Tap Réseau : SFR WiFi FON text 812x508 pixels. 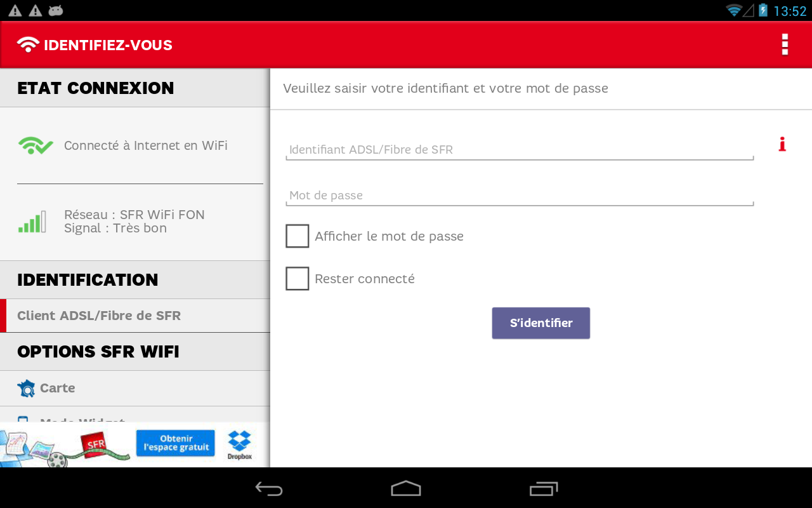tap(134, 215)
